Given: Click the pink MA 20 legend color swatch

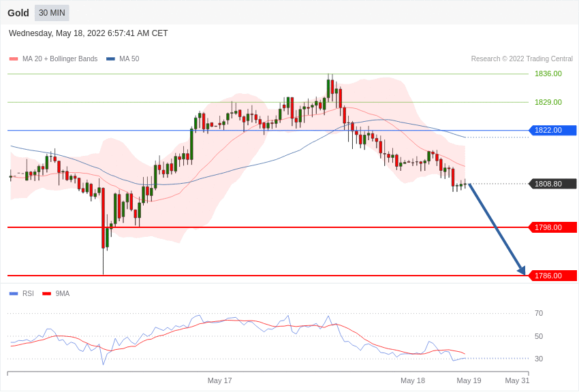Looking at the screenshot, I should [x=14, y=59].
